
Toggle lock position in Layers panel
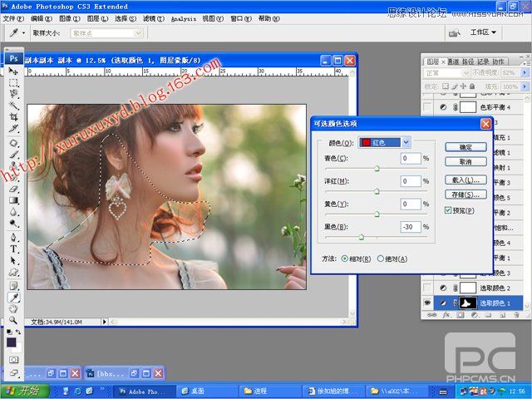[463, 86]
